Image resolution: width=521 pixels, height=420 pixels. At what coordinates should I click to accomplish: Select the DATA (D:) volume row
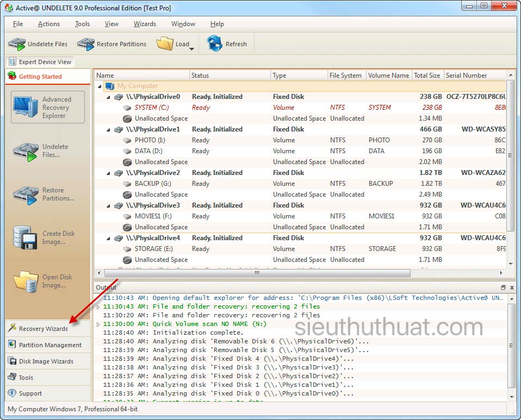[300, 151]
